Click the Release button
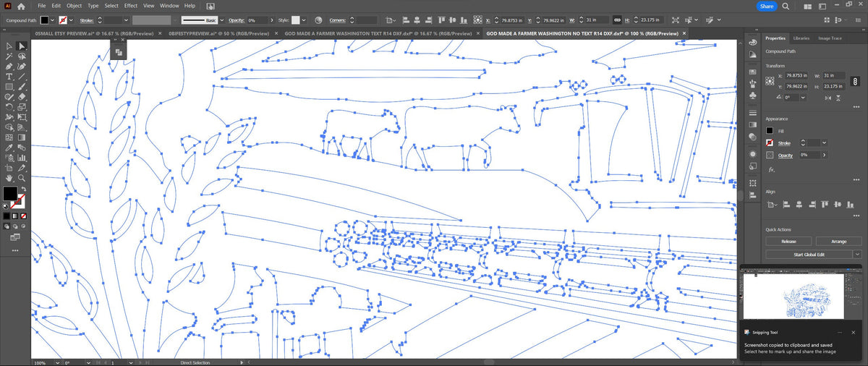Screen dimensions: 868x366 (x=788, y=242)
